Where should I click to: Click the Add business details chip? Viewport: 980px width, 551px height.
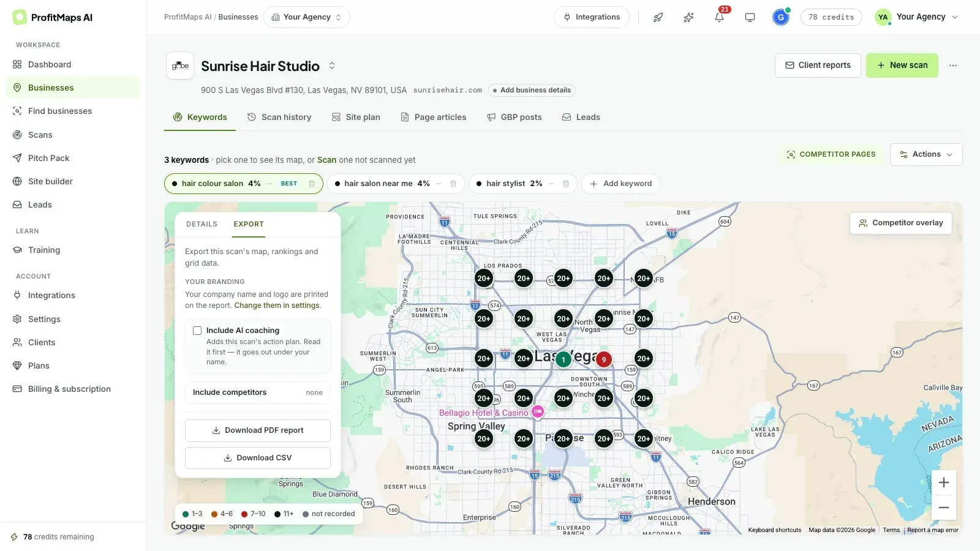click(532, 90)
